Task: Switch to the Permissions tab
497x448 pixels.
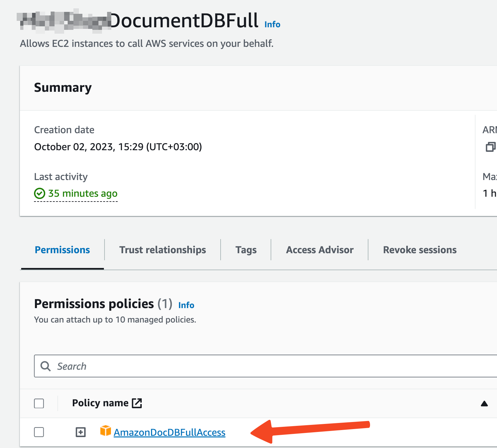Action: 62,250
